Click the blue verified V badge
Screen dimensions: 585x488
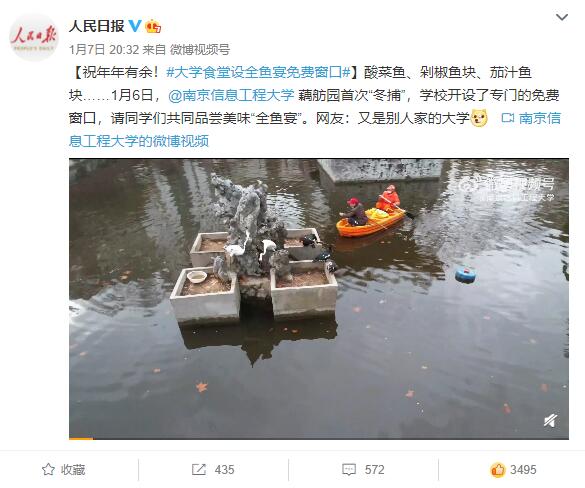point(135,26)
